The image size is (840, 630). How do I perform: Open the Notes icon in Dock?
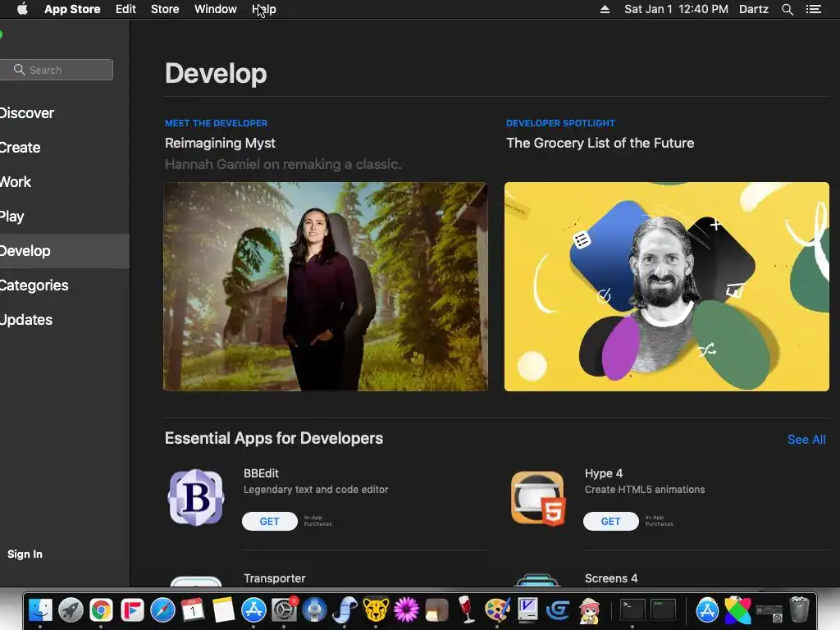[x=223, y=609]
